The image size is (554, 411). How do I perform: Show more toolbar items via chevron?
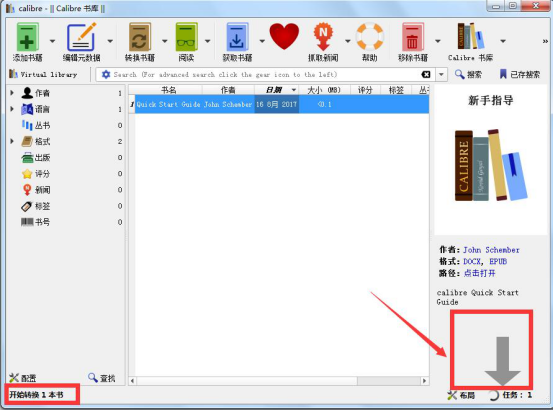click(x=545, y=41)
